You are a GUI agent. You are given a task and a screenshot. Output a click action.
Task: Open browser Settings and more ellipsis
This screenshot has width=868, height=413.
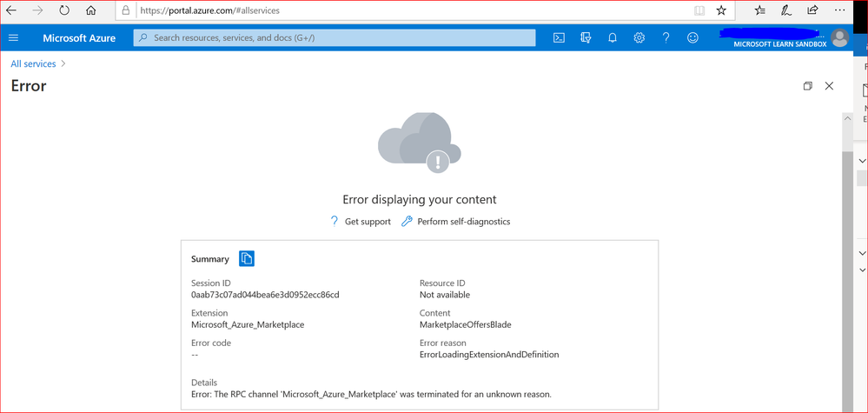click(839, 10)
